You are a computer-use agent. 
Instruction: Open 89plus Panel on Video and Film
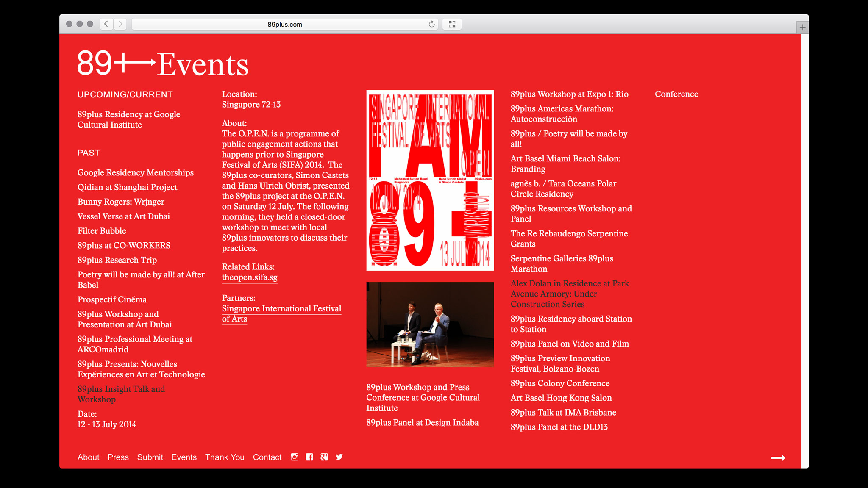[x=570, y=344]
